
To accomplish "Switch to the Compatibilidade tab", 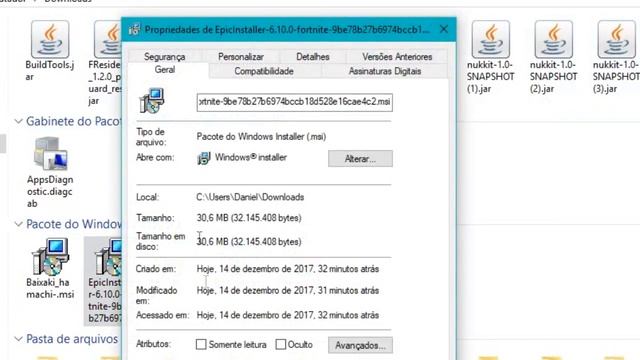I will [x=264, y=71].
